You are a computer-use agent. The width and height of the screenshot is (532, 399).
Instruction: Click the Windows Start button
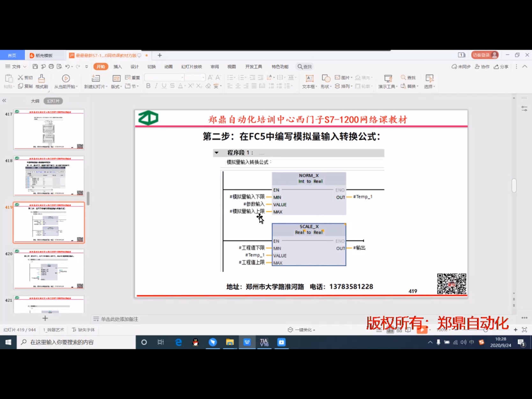point(8,342)
